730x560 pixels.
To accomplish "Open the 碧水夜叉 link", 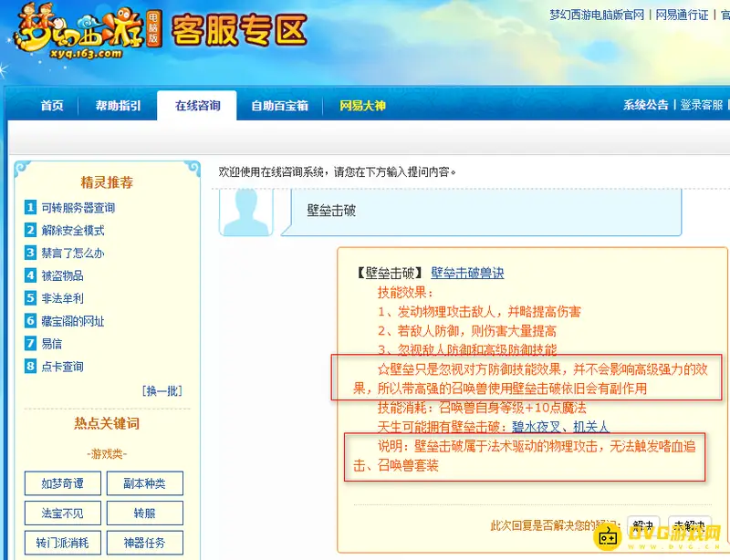I will [537, 427].
